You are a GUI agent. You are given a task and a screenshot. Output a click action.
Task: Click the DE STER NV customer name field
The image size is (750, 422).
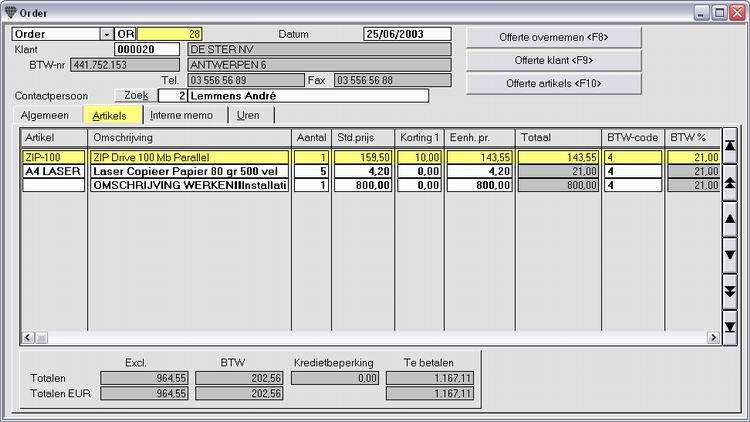coord(319,49)
